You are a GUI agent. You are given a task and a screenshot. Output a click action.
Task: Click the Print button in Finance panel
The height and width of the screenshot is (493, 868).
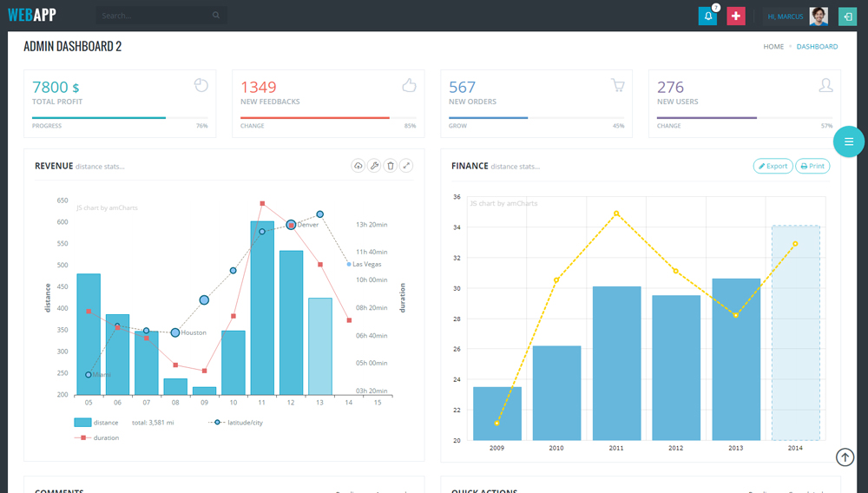click(812, 166)
